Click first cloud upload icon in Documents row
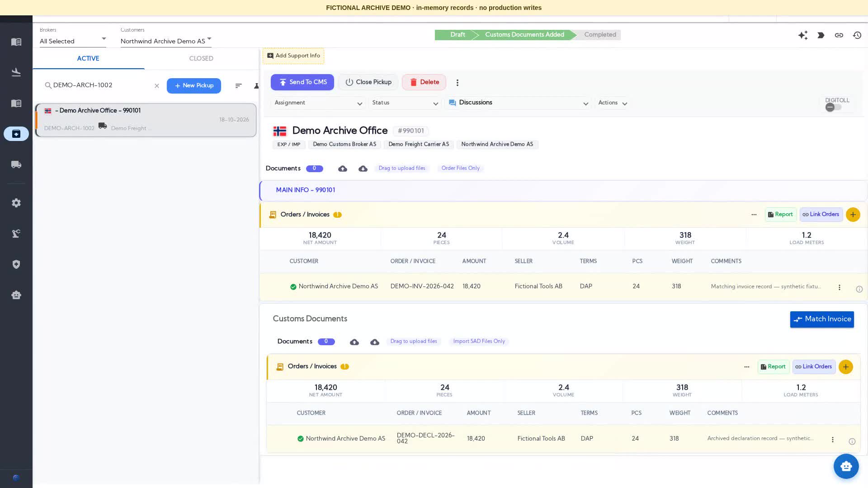Screen dimensions: 868x488 point(343,169)
